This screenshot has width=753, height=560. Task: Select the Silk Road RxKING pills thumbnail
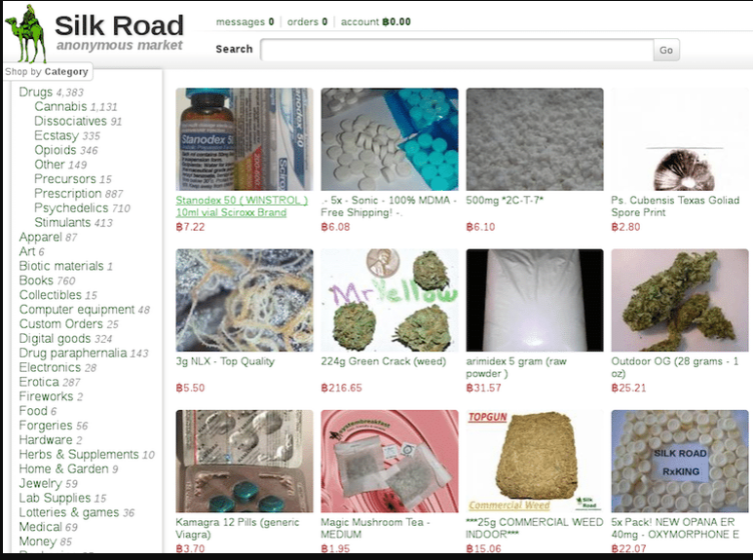tap(680, 461)
